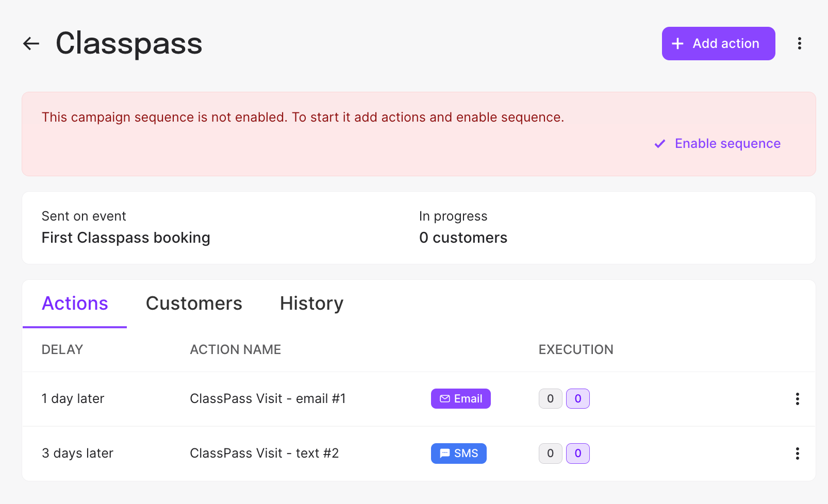828x504 pixels.
Task: Click the Enable sequence link
Action: (727, 143)
